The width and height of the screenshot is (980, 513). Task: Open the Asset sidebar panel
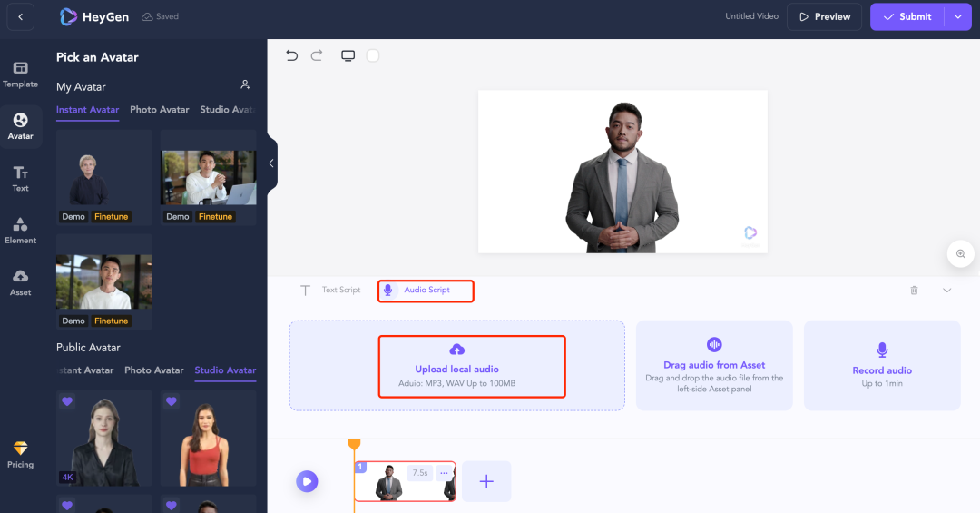[21, 282]
